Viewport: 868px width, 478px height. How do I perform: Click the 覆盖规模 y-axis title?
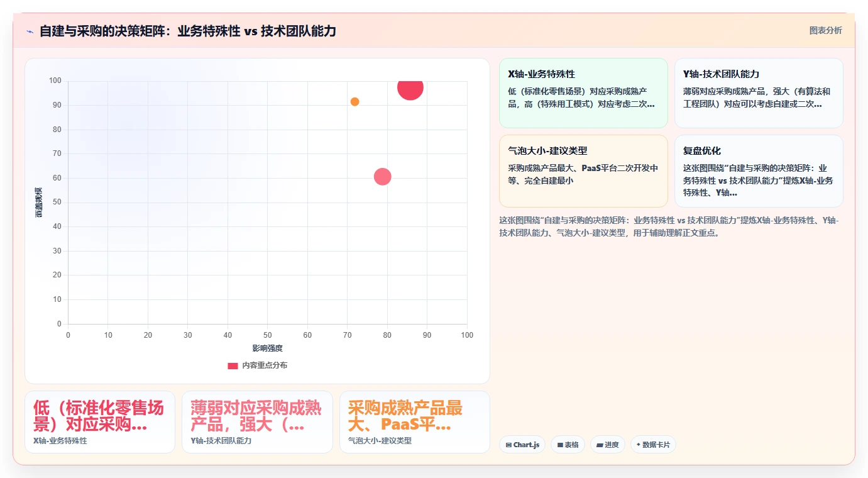(x=39, y=203)
